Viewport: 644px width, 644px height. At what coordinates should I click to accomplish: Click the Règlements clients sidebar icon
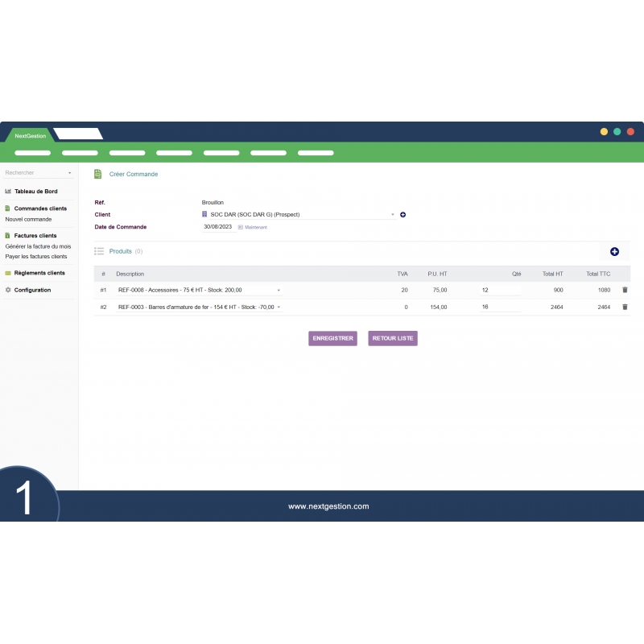coord(6,273)
